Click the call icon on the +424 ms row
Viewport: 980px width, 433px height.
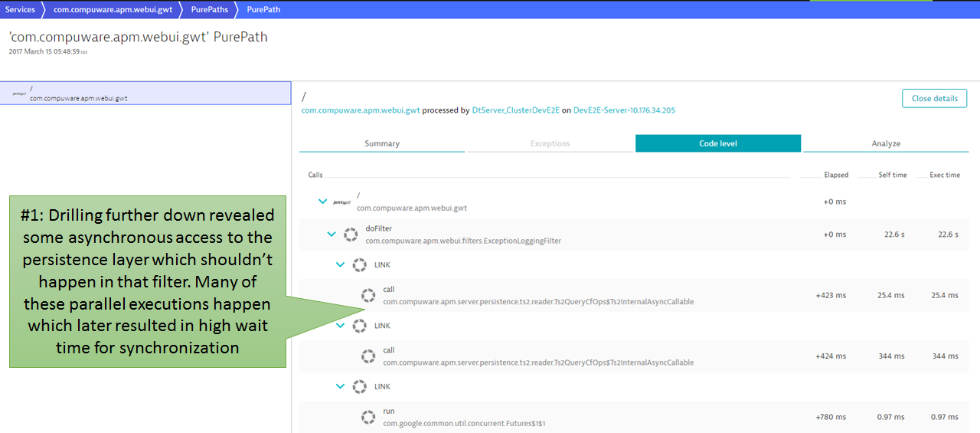tap(368, 356)
